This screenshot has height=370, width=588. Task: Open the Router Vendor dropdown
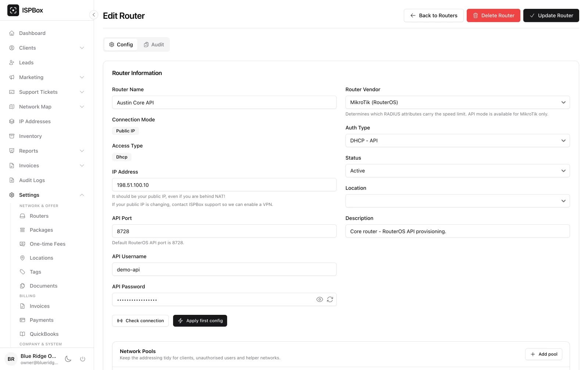458,102
